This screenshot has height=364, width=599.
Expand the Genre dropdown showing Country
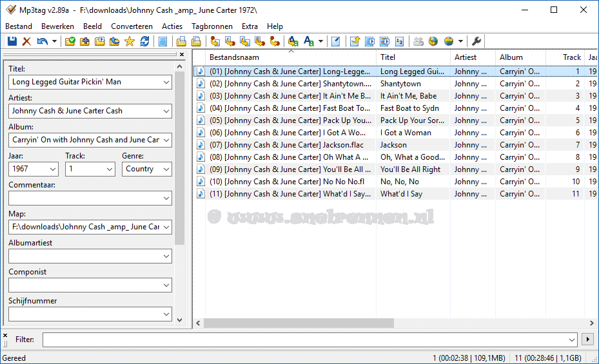(166, 169)
